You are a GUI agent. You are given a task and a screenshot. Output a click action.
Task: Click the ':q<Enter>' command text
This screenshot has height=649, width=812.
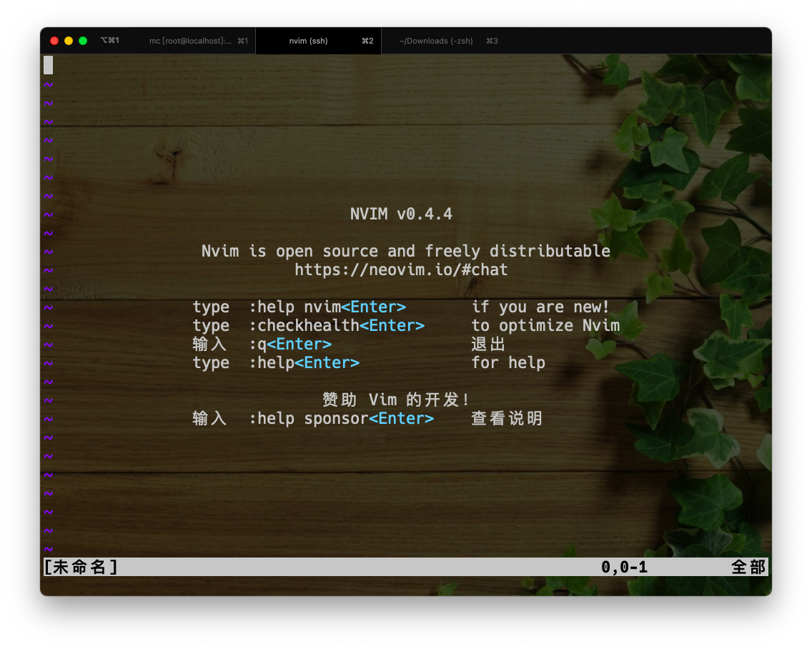point(290,345)
